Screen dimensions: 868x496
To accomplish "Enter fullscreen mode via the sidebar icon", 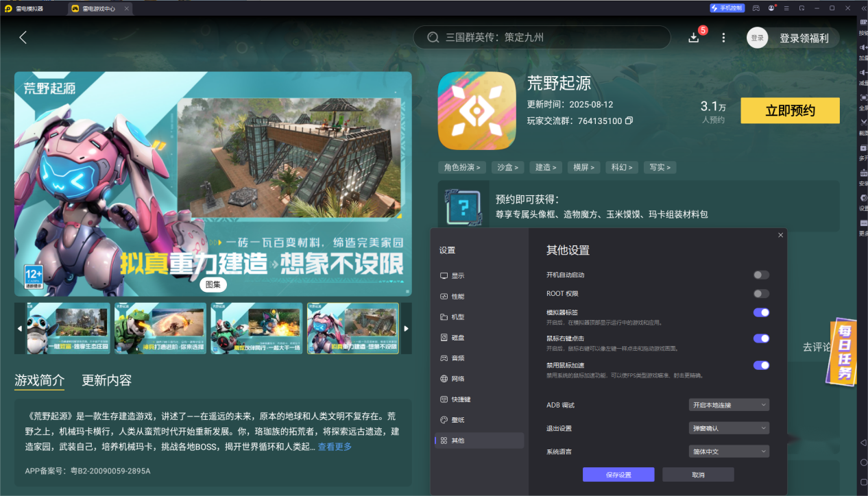I will (x=863, y=96).
